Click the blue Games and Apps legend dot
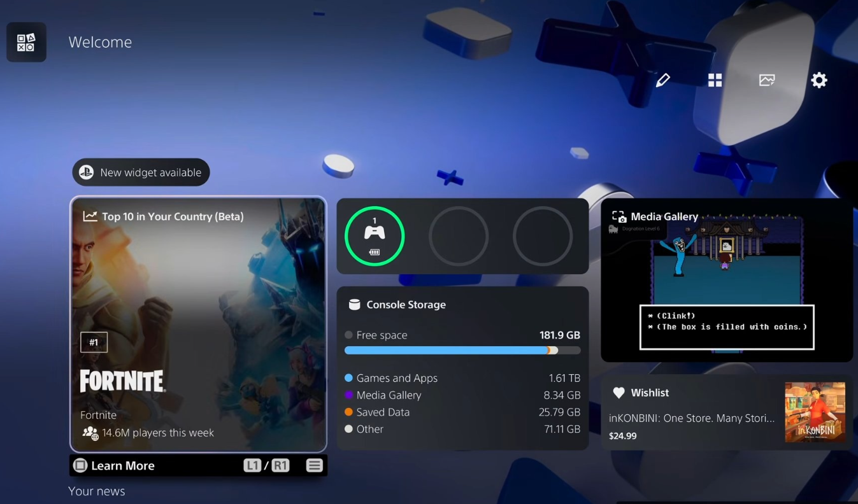This screenshot has height=504, width=858. click(348, 378)
